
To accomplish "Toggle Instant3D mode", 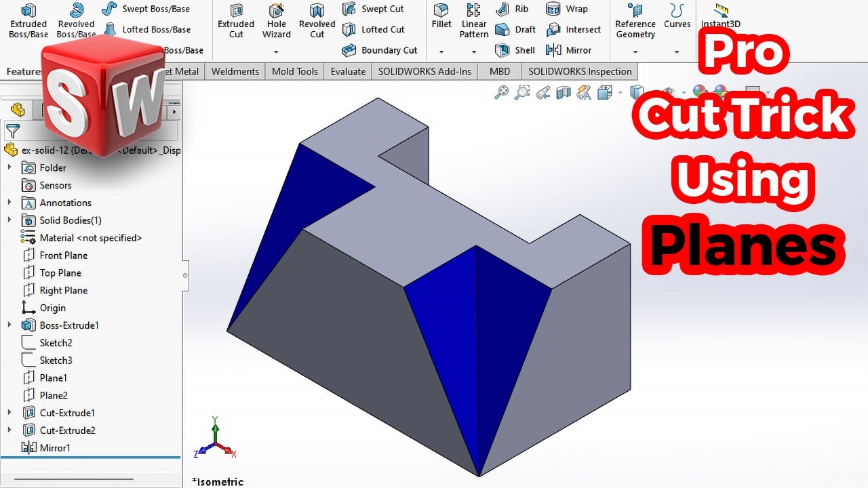I will 721,16.
